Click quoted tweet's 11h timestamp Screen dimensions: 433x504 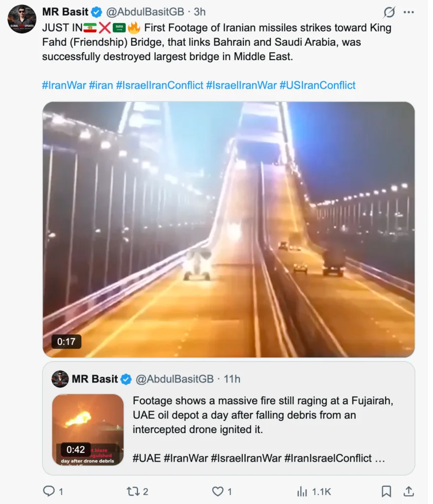pyautogui.click(x=232, y=379)
